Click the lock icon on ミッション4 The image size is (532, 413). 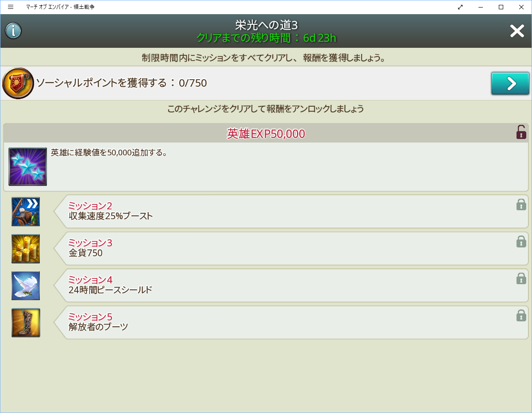(521, 278)
